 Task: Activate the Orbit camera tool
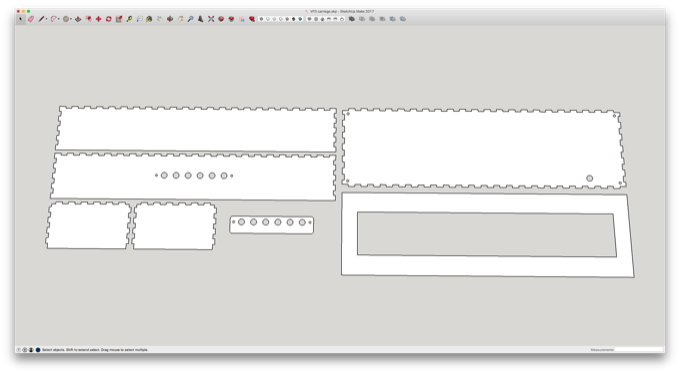tap(170, 19)
